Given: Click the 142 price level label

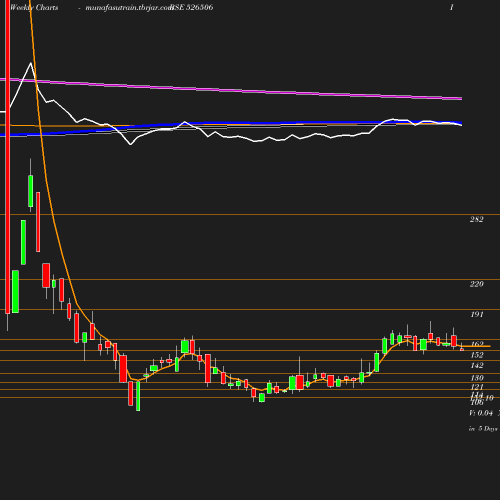Looking at the screenshot, I should [x=477, y=366].
